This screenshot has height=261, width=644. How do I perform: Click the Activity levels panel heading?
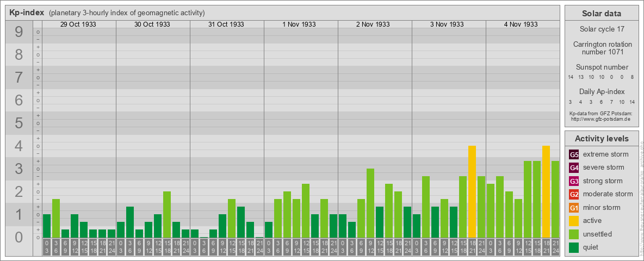601,139
